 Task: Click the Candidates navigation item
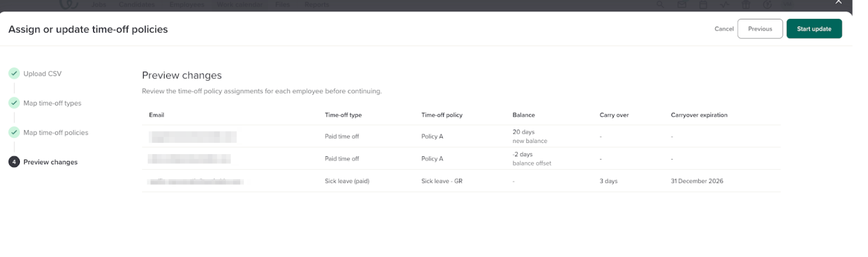[x=138, y=5]
